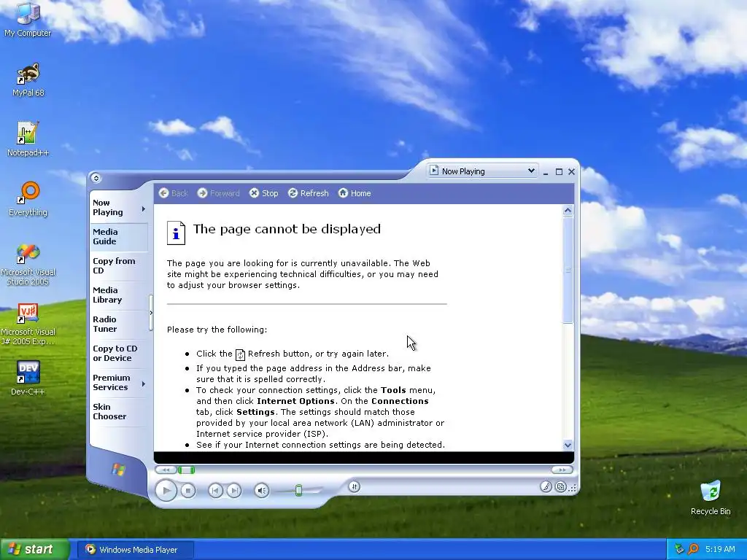The image size is (747, 560).
Task: Switch to skin mode icon
Action: [x=561, y=486]
